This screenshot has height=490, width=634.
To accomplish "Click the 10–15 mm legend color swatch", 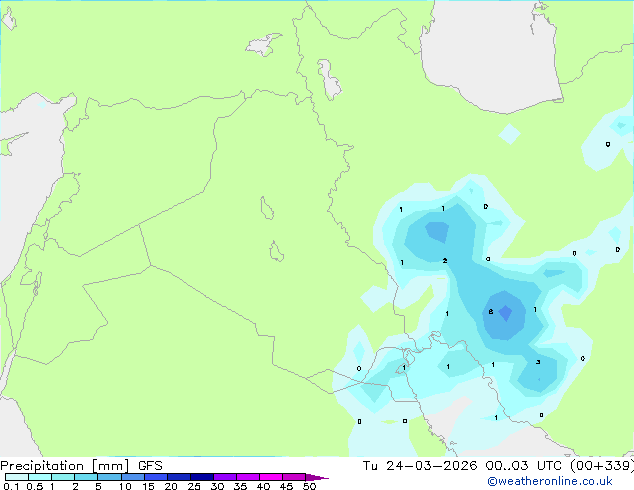I will [x=133, y=477].
